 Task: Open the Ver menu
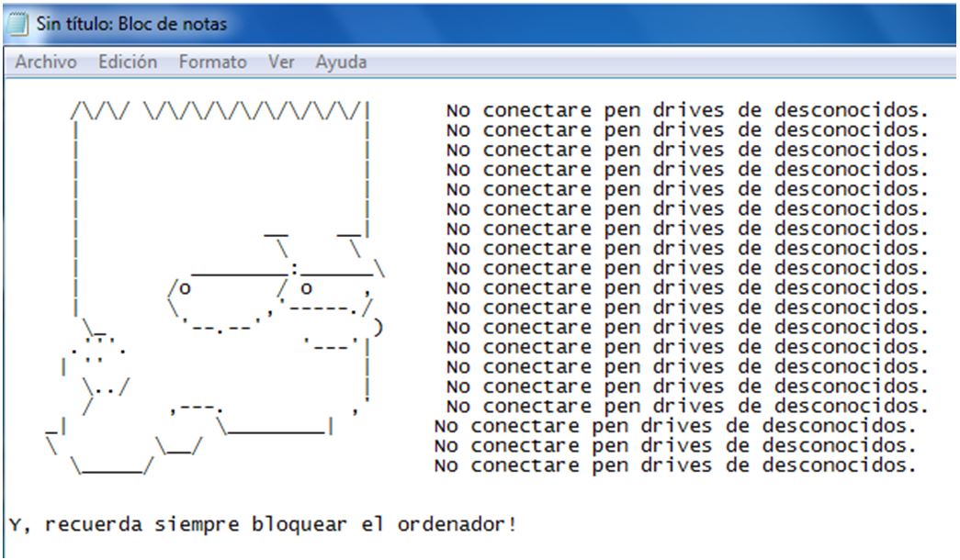(281, 62)
